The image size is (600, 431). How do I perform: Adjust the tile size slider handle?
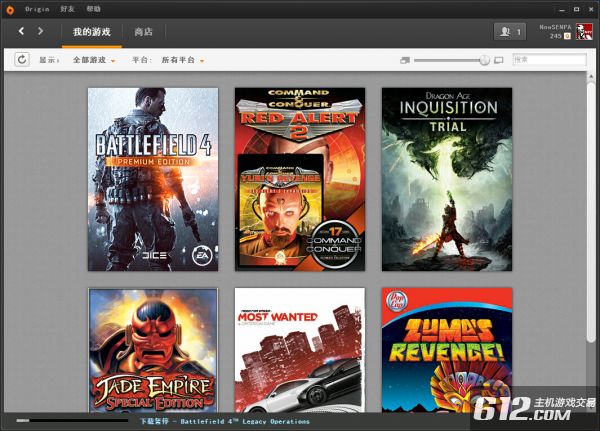click(x=484, y=60)
